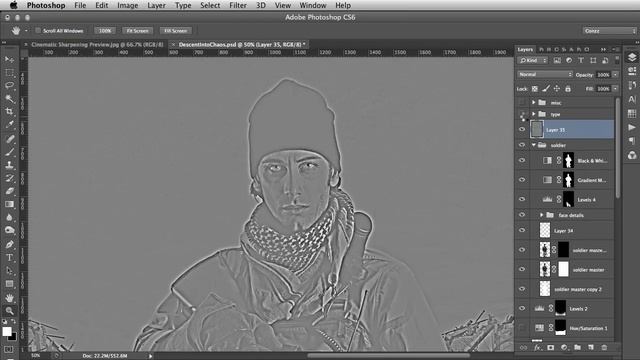
Task: Select the Eyedropper tool
Action: [x=9, y=125]
